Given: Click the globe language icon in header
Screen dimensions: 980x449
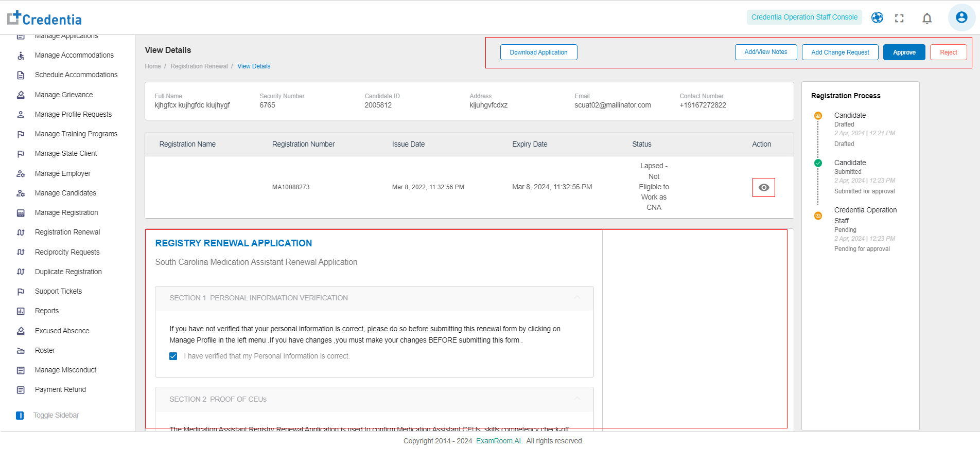Looking at the screenshot, I should [877, 17].
